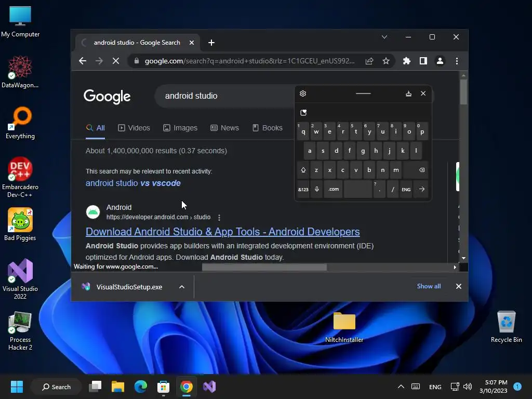Click the horizontal page scrollbar
The width and height of the screenshot is (532, 399).
pyautogui.click(x=264, y=268)
